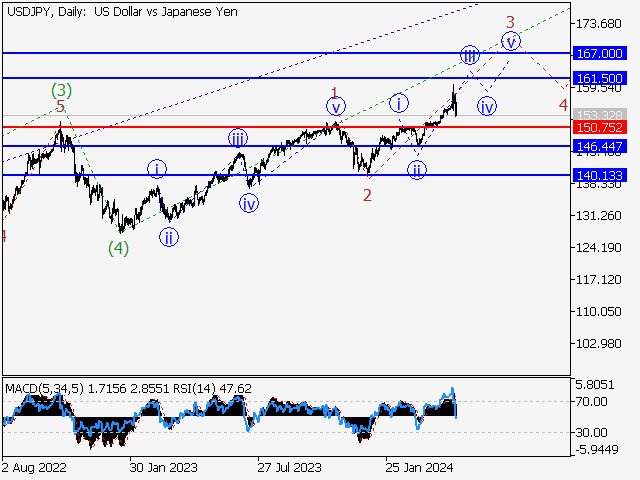The image size is (640, 480).
Task: Click the 70.00 RSI level value
Action: point(591,402)
